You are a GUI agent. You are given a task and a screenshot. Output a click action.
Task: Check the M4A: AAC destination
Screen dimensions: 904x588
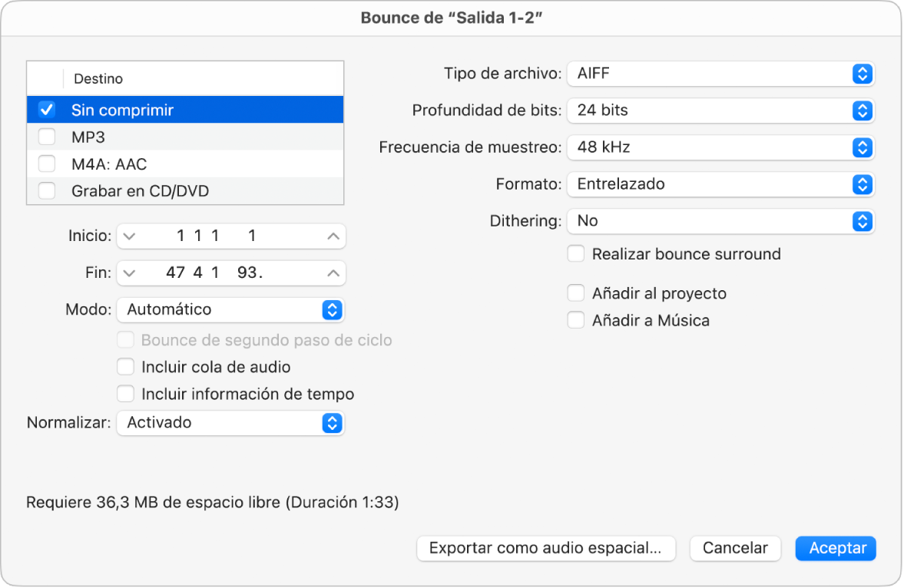click(x=47, y=164)
